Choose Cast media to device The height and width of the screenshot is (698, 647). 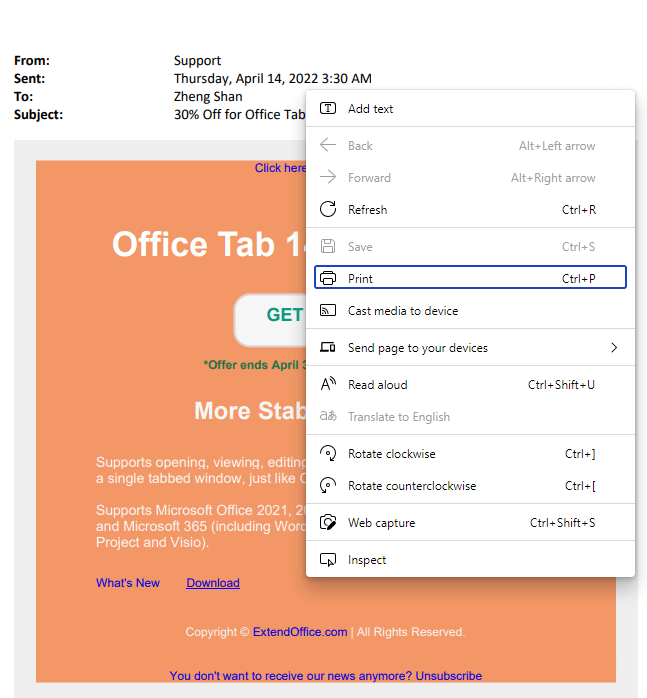[470, 310]
